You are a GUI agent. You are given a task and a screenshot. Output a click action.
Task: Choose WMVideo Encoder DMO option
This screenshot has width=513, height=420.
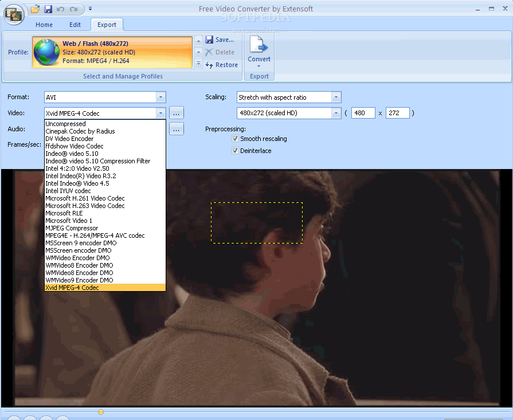pyautogui.click(x=105, y=258)
